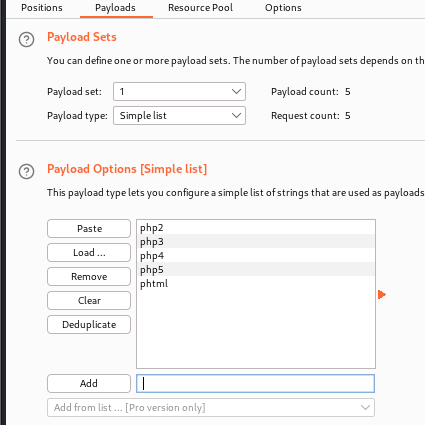Remove the selected payload item
425x425 pixels.
click(x=89, y=277)
